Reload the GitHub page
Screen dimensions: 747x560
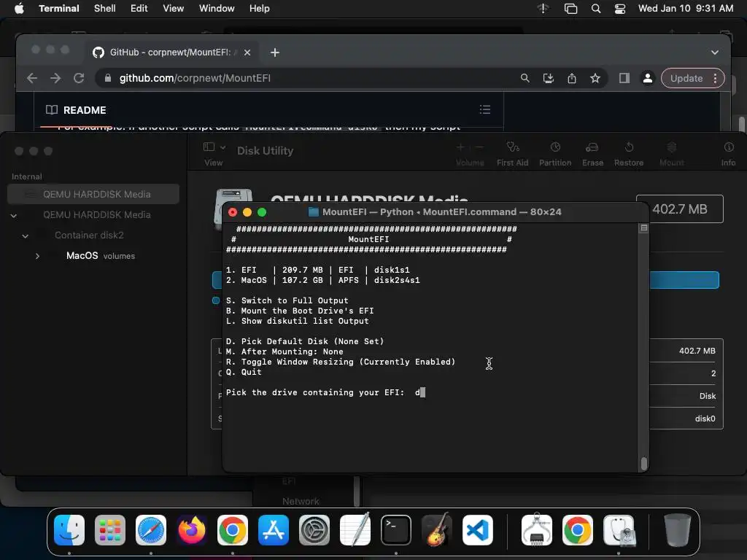click(x=79, y=78)
